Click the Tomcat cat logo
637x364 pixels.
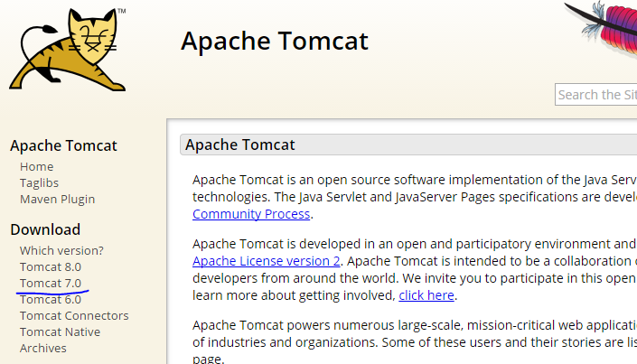click(68, 49)
